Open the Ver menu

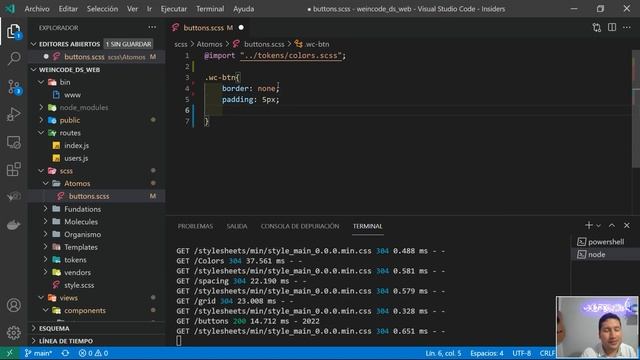(132, 9)
